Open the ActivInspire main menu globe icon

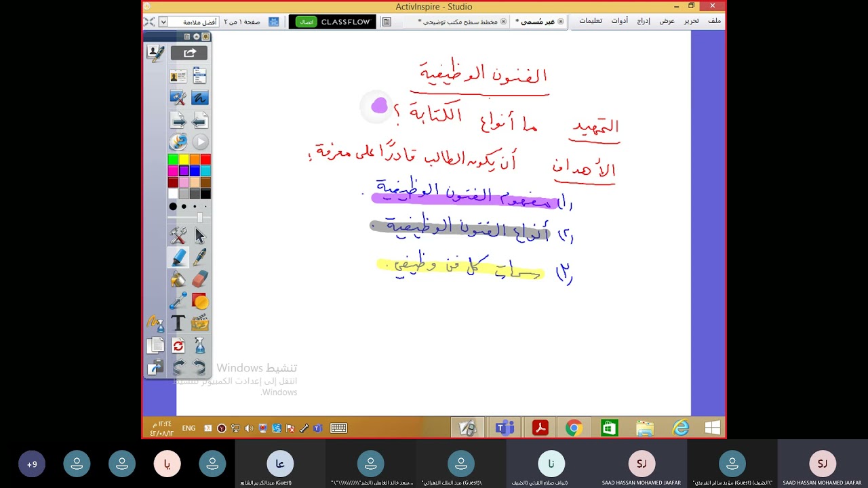coord(178,142)
